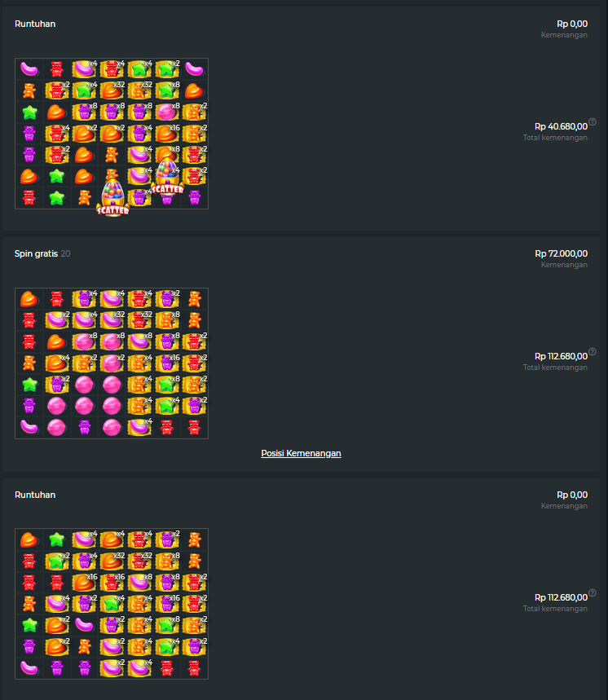Select x32 orange heart candy in top board
Screen dimensions: 608x700
[x=112, y=90]
